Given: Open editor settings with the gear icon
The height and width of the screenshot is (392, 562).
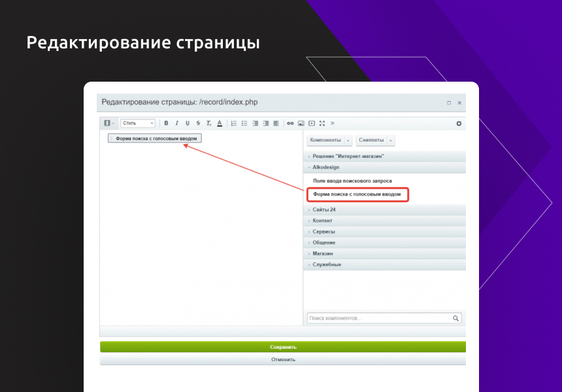Looking at the screenshot, I should click(459, 123).
